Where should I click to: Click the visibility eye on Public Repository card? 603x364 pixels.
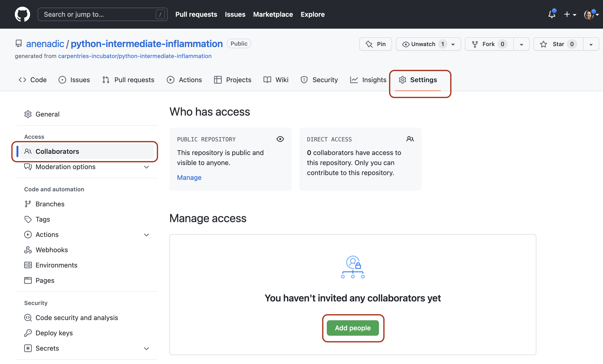point(280,139)
